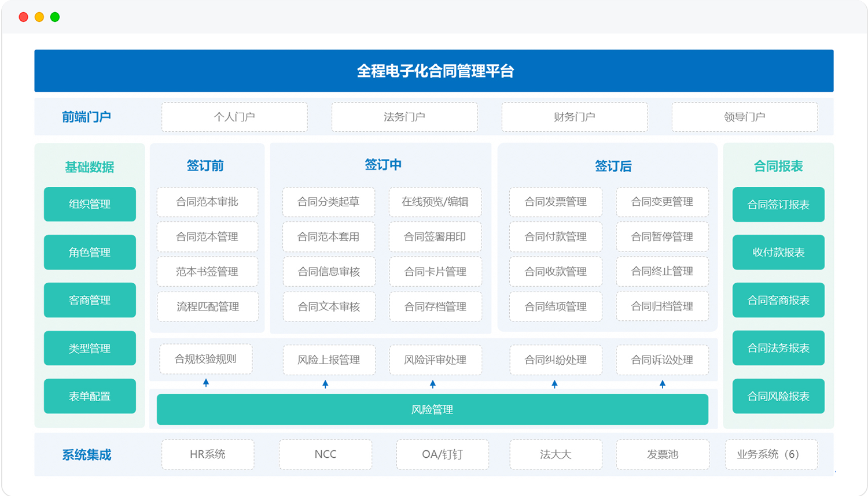Screen dimensions: 868x496
Task: Open 合同归档管理 item
Action: [662, 306]
